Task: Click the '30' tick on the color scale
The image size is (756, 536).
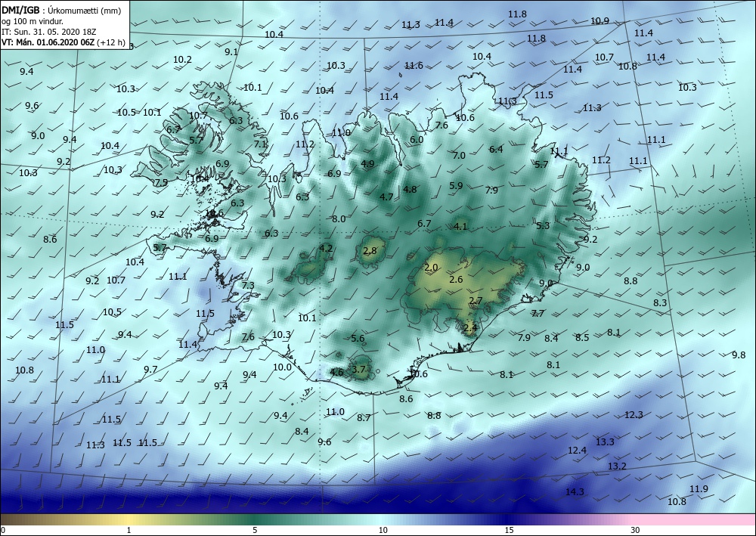Action: (x=636, y=530)
